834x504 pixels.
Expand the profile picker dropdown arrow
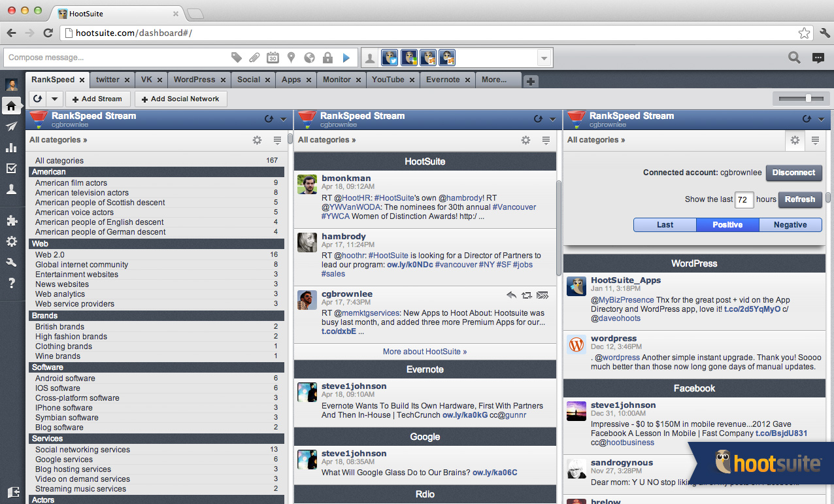coord(544,58)
